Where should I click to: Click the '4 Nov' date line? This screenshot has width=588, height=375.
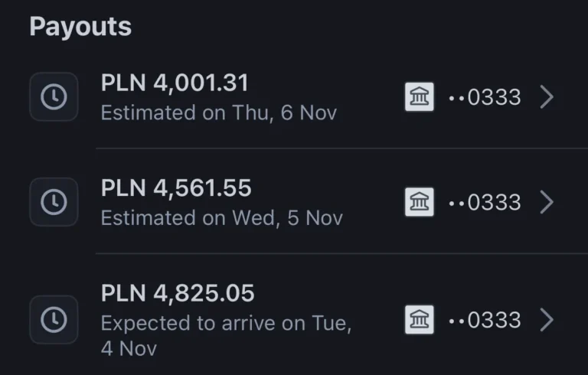click(129, 349)
